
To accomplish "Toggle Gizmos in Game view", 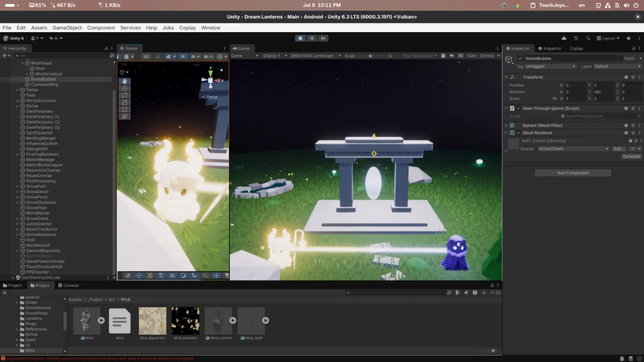I will 487,56.
